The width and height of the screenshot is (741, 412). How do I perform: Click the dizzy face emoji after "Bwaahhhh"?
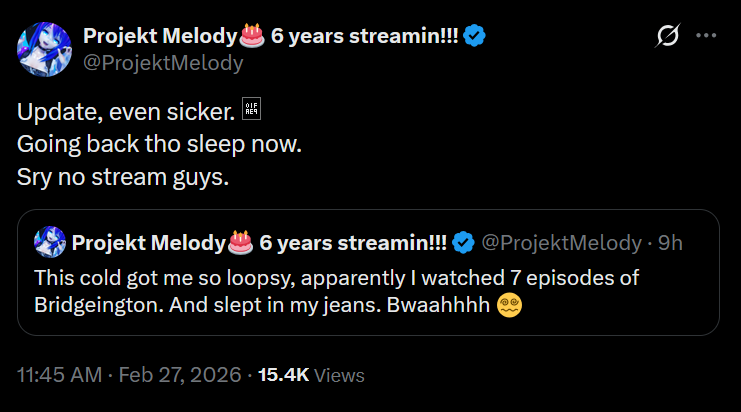[509, 307]
